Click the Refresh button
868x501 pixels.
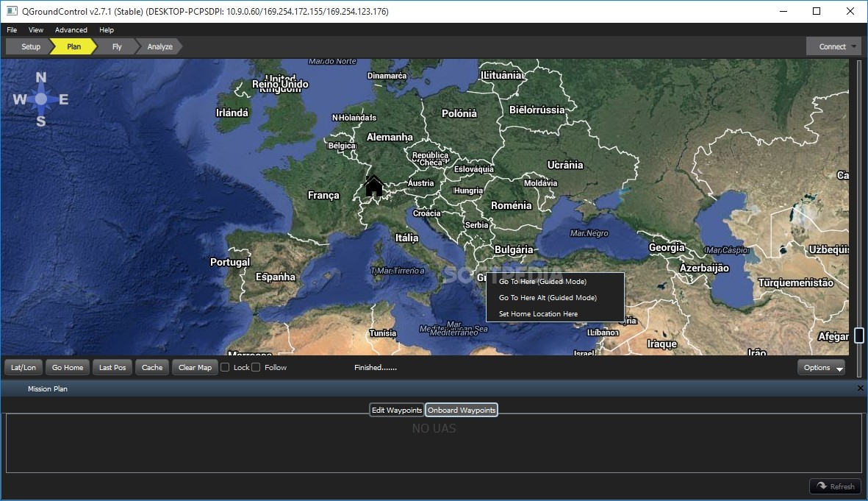[x=836, y=486]
